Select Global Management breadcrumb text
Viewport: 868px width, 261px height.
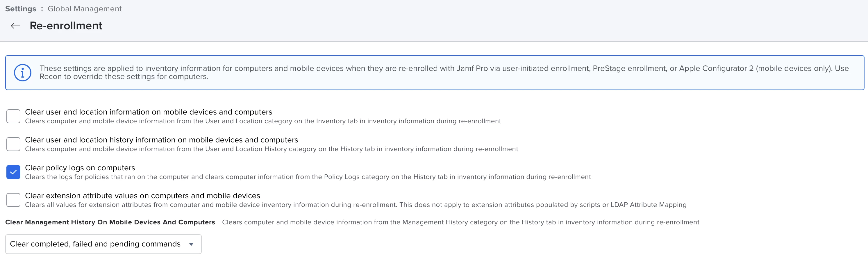point(85,9)
